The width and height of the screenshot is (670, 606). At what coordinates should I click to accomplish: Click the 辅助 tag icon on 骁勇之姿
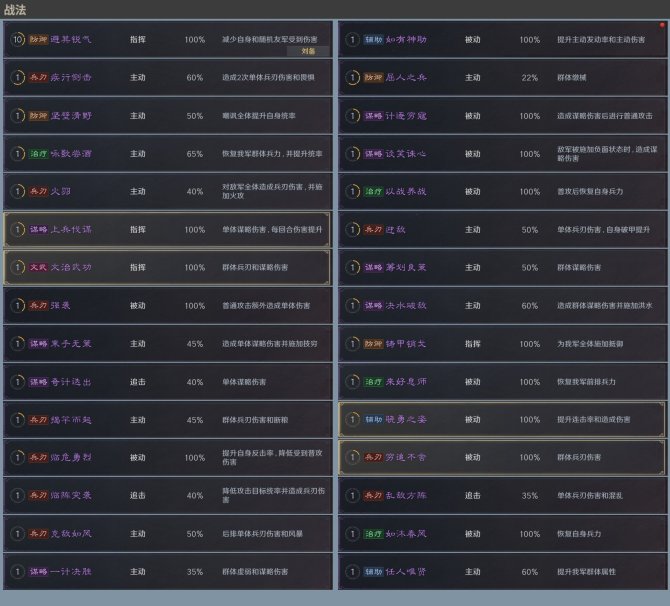click(x=372, y=419)
